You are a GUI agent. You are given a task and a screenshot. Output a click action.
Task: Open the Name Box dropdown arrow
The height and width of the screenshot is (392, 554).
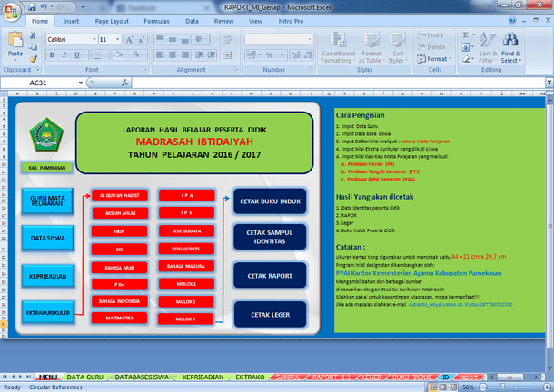(x=81, y=83)
